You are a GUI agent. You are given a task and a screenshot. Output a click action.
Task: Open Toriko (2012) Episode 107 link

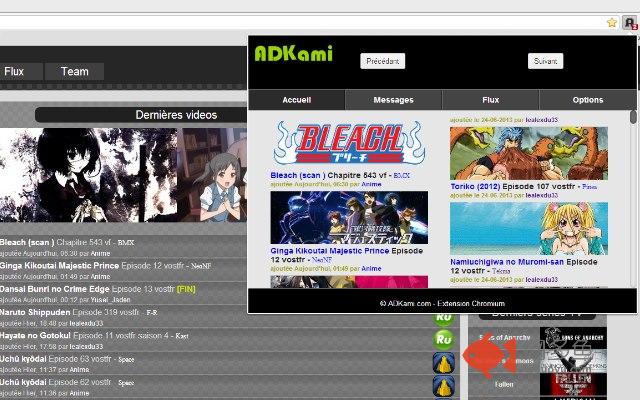(513, 187)
